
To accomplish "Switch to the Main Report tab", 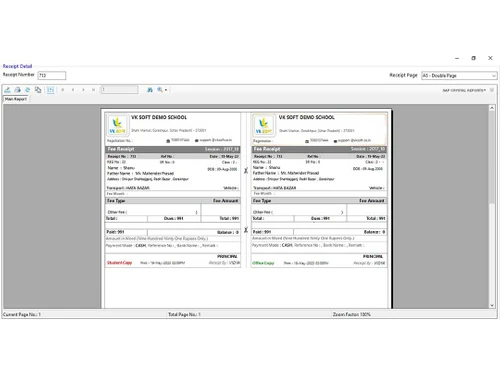I will [x=16, y=99].
